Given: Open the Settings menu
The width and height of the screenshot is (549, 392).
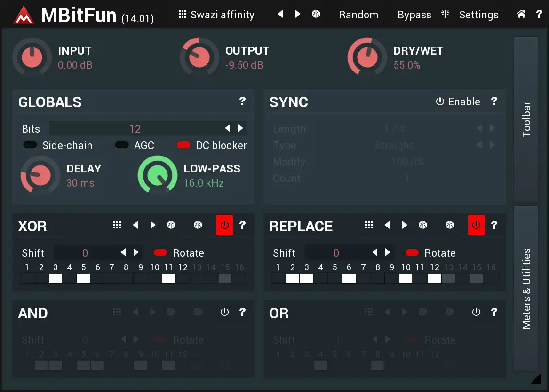Looking at the screenshot, I should 478,15.
